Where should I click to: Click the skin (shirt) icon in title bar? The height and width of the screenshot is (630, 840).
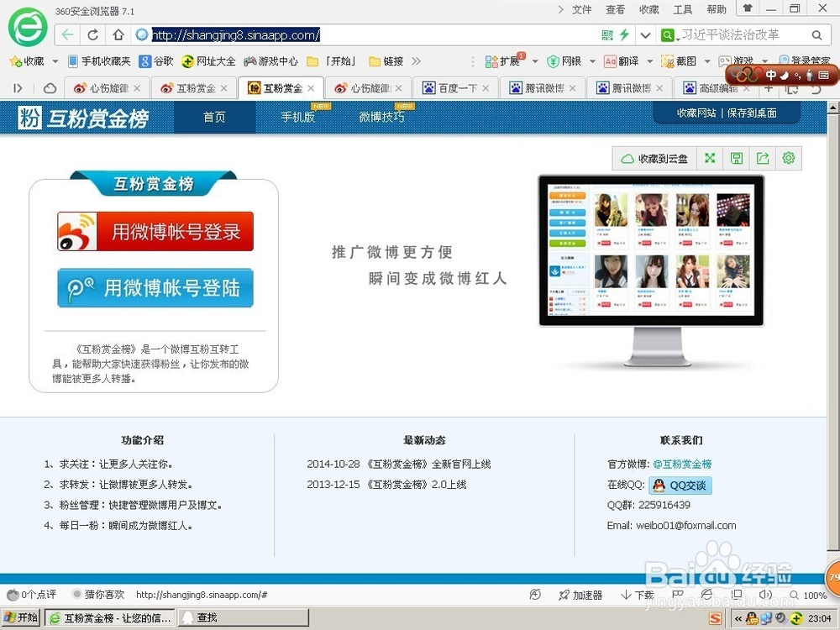pyautogui.click(x=748, y=8)
